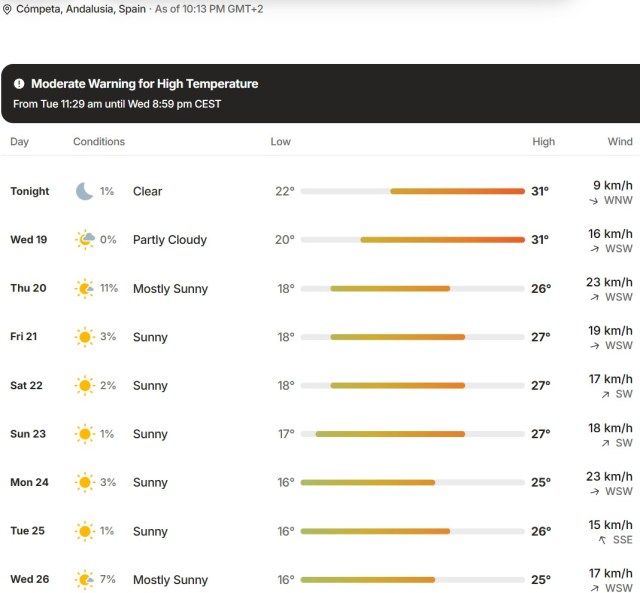Click the Conditions column header
The height and width of the screenshot is (593, 640).
[99, 142]
